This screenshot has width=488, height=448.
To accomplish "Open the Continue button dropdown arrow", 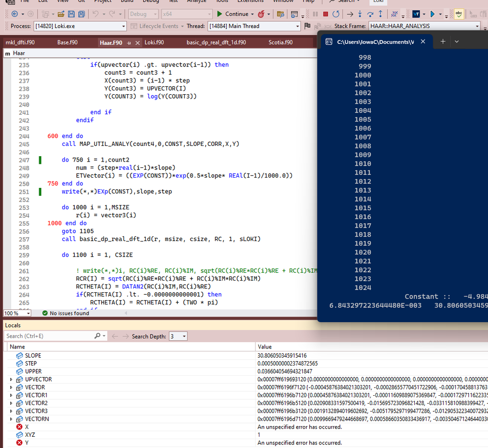I will [252, 14].
